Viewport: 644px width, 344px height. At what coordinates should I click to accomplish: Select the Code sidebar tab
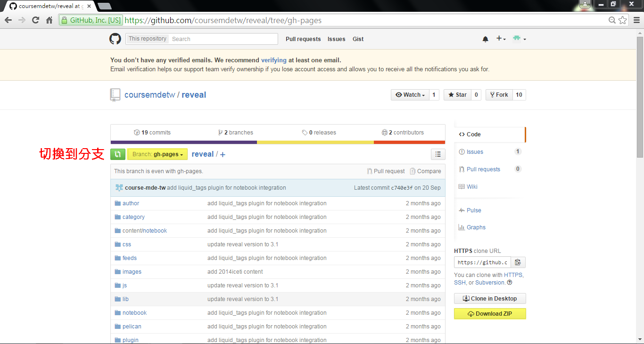490,134
